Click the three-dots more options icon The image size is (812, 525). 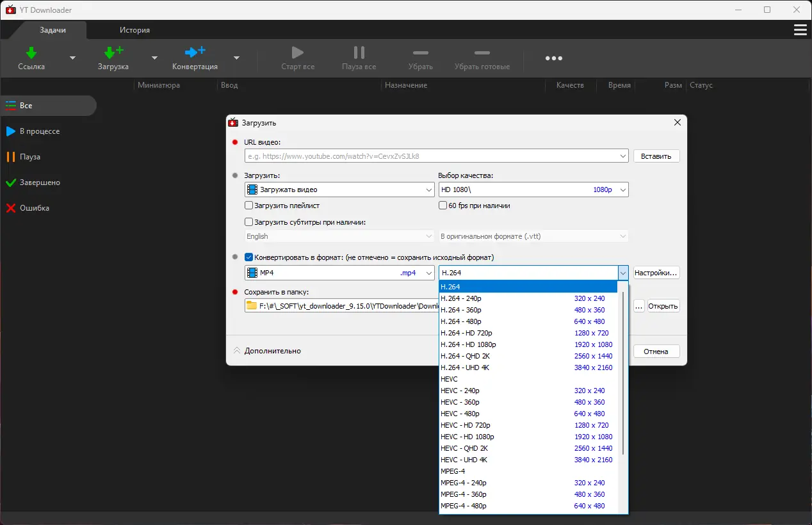[553, 58]
